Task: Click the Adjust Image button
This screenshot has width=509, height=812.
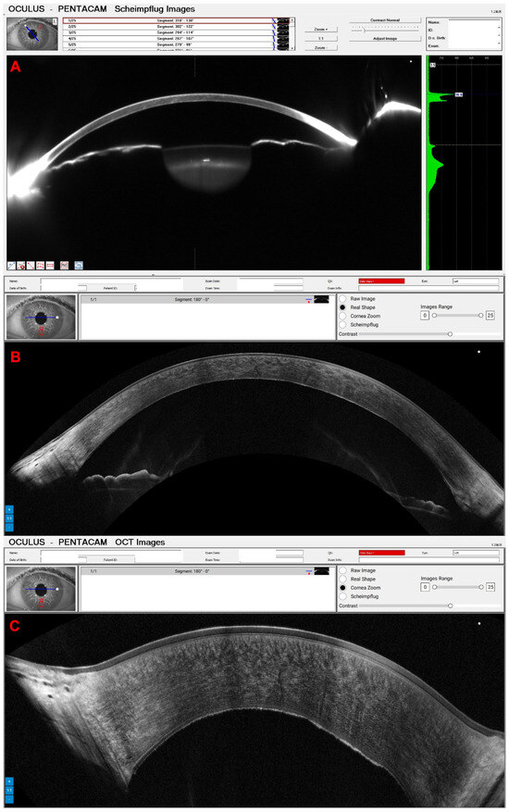Action: 385,39
